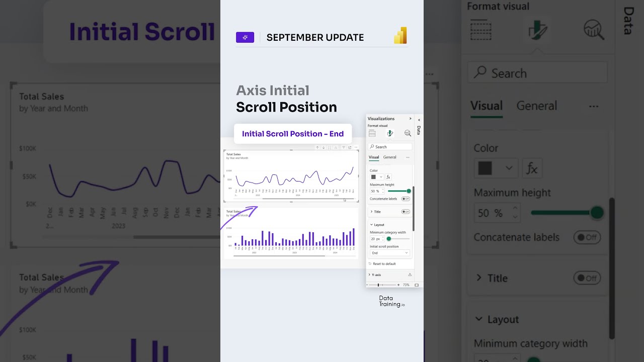Viewport: 644px width, 362px height.
Task: Expand Data pane chevron beside Visualizations
Action: (x=419, y=120)
